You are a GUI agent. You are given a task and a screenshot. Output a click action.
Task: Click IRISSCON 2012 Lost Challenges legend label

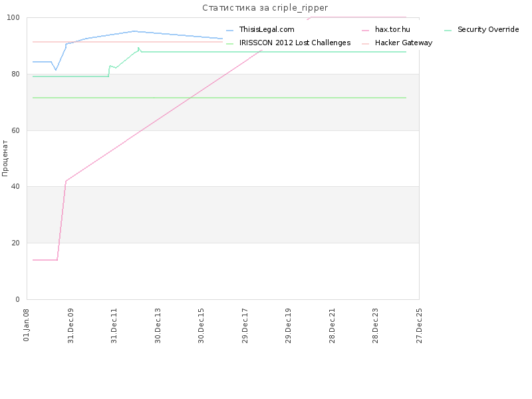pyautogui.click(x=295, y=43)
